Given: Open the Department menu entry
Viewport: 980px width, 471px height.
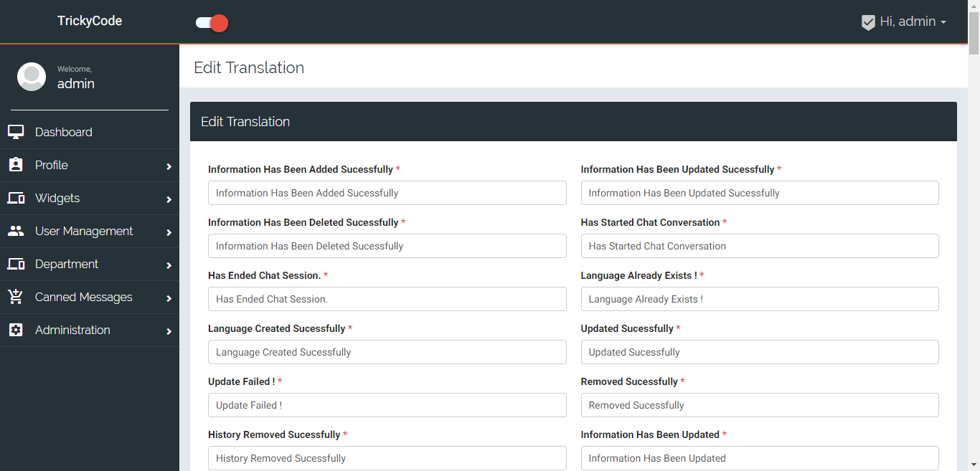Looking at the screenshot, I should tap(67, 264).
